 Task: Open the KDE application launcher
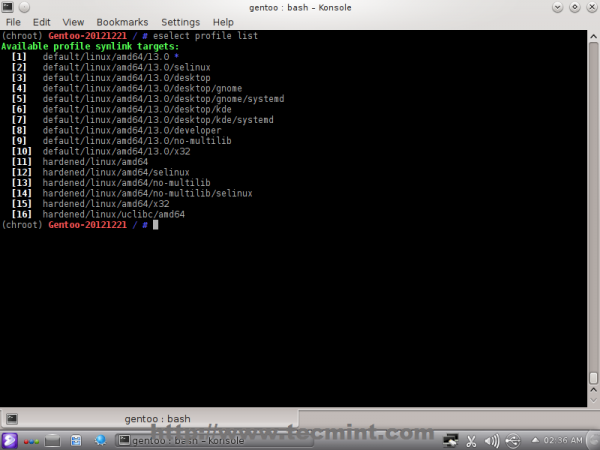pyautogui.click(x=9, y=440)
